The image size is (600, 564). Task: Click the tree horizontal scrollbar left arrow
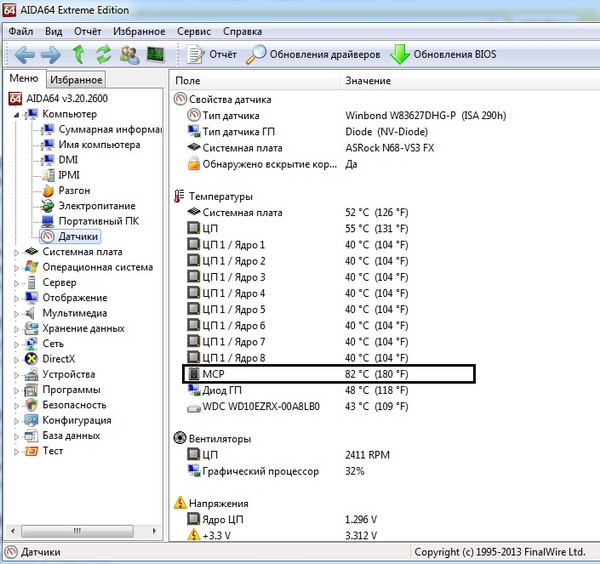[13, 531]
